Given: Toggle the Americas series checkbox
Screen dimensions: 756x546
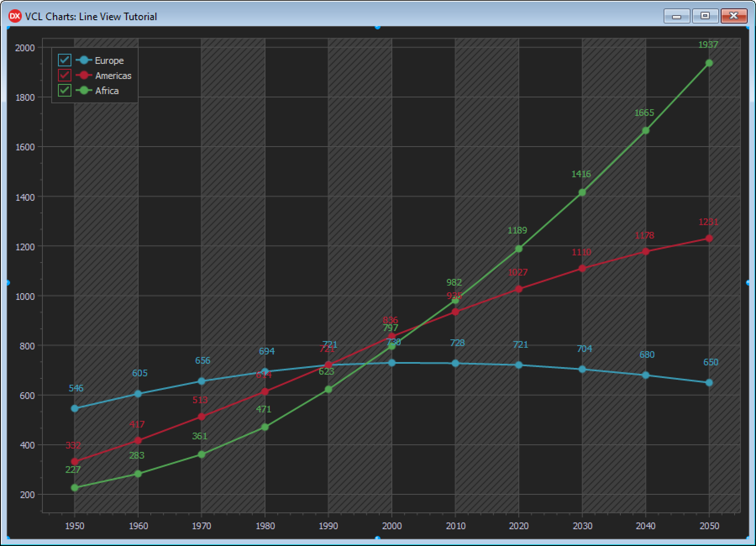Looking at the screenshot, I should click(x=65, y=75).
